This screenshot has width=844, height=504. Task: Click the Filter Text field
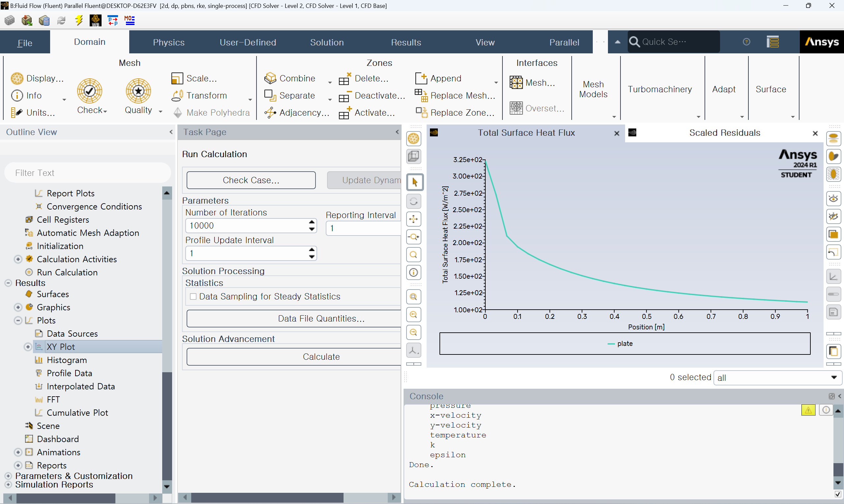click(87, 173)
